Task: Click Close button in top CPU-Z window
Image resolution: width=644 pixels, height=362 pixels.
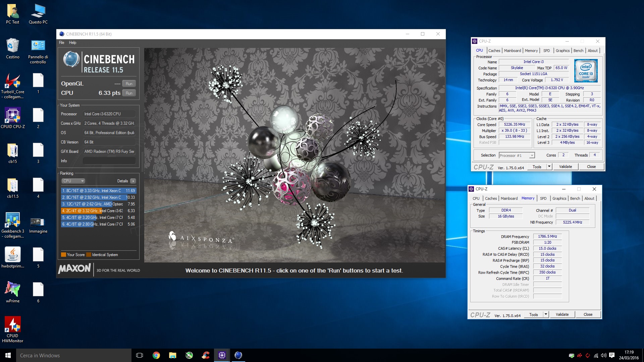Action: 591,167
